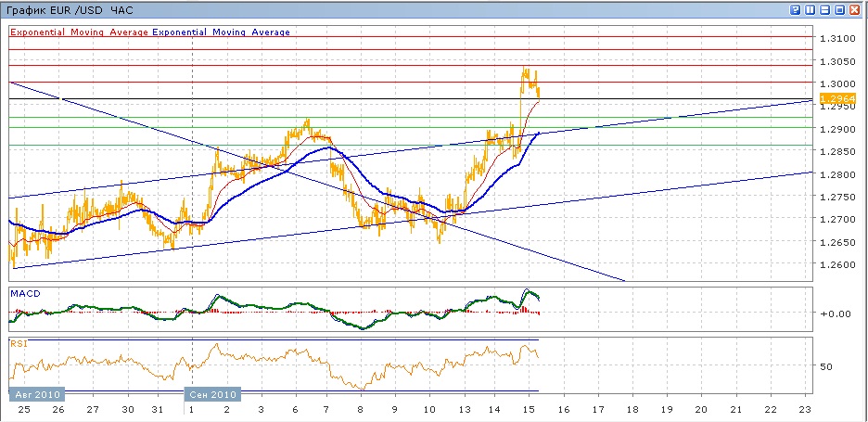
Task: Open help with the question mark icon
Action: tap(795, 9)
